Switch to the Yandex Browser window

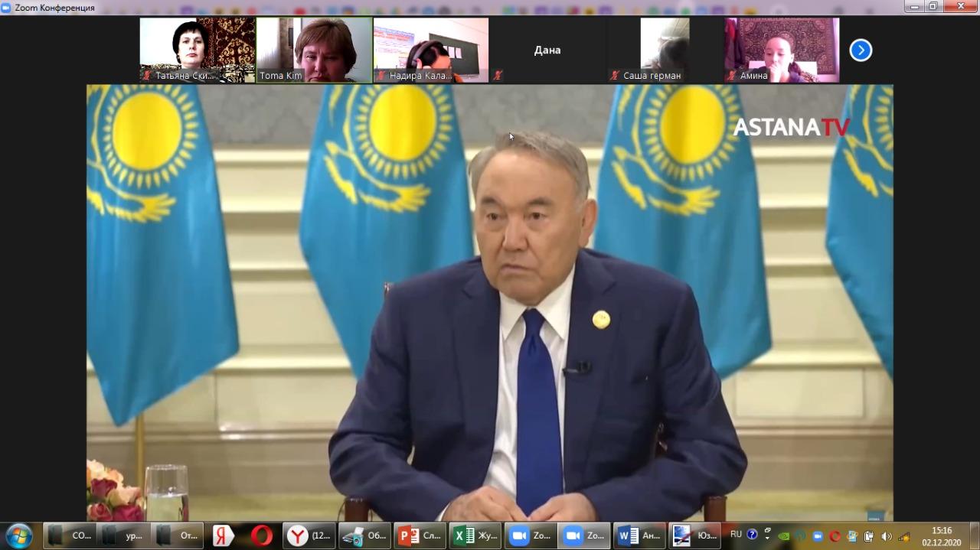[x=309, y=535]
